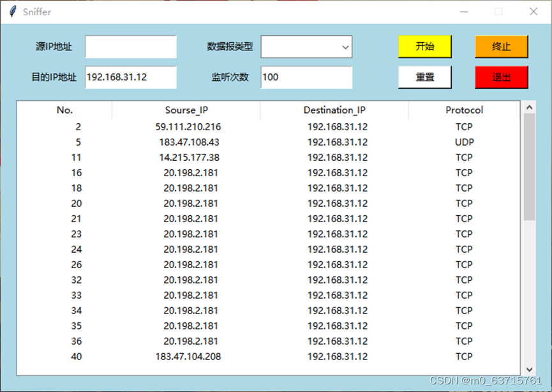This screenshot has width=552, height=392.
Task: Select source IP 59.111.210.216
Action: tap(188, 127)
